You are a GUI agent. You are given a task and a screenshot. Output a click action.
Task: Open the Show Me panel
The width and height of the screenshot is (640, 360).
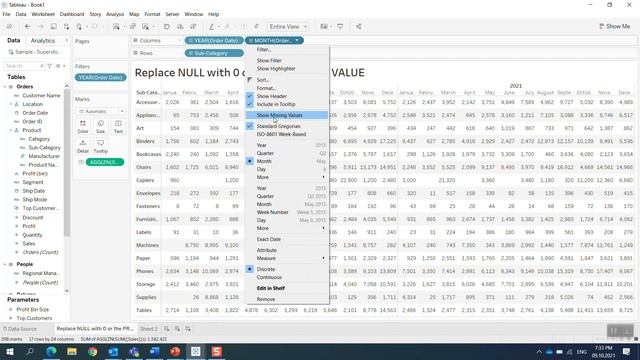tap(615, 27)
